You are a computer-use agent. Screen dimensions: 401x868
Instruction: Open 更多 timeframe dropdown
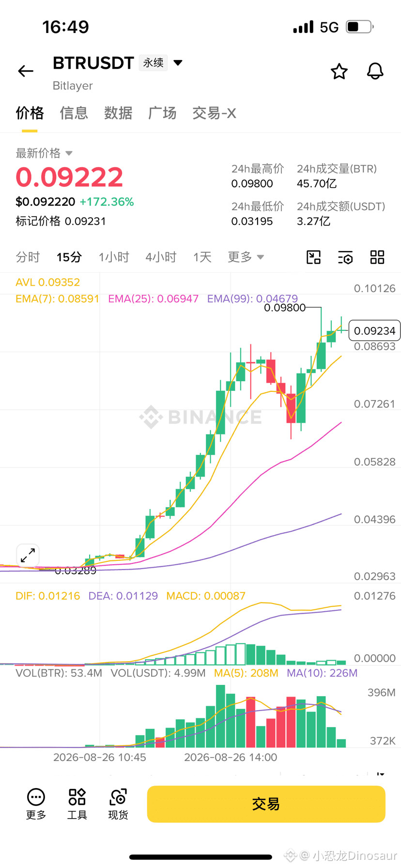tap(246, 257)
